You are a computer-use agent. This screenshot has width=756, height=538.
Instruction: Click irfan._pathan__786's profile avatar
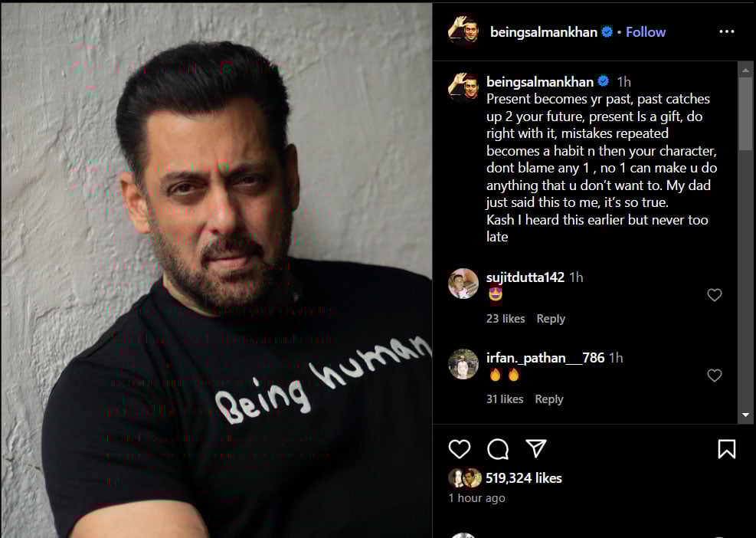[x=463, y=366]
